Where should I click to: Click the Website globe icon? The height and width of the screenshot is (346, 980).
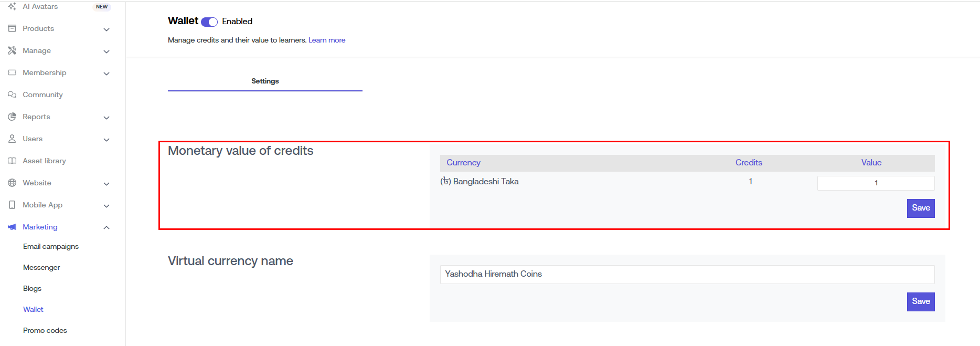click(12, 183)
